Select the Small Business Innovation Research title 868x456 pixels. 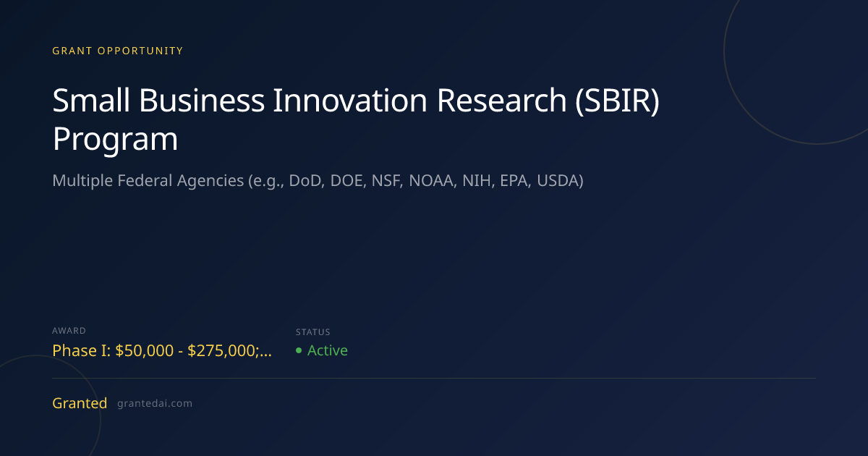[x=356, y=120]
